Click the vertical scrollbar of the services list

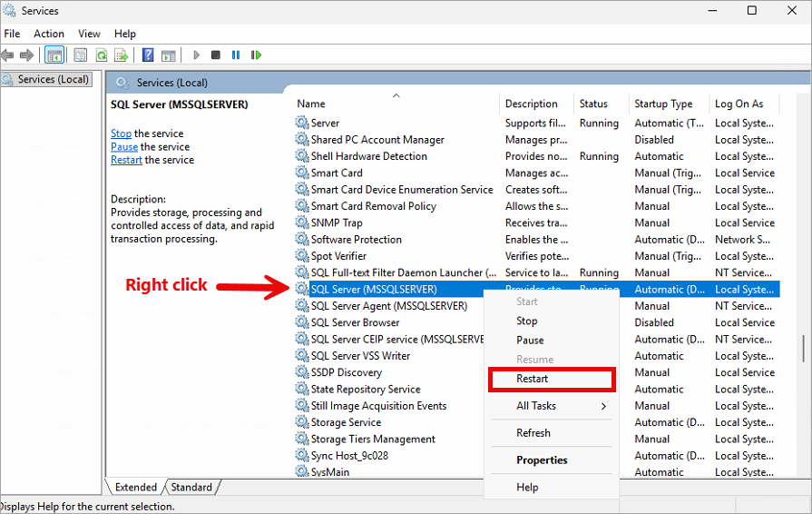coord(803,349)
